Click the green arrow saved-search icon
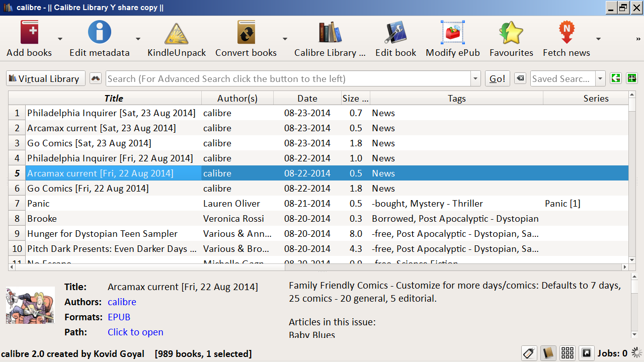Image resolution: width=644 pixels, height=362 pixels. pos(615,78)
